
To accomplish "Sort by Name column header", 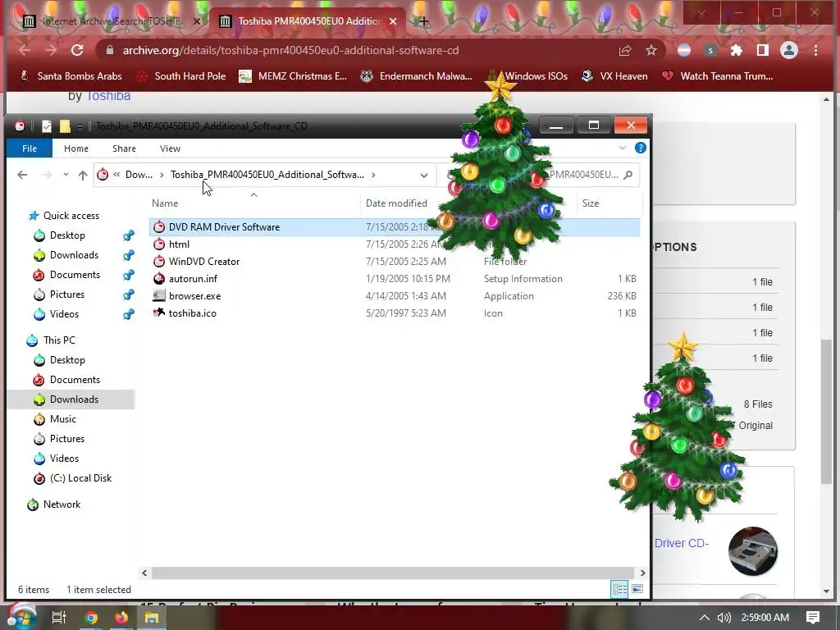I will click(165, 203).
